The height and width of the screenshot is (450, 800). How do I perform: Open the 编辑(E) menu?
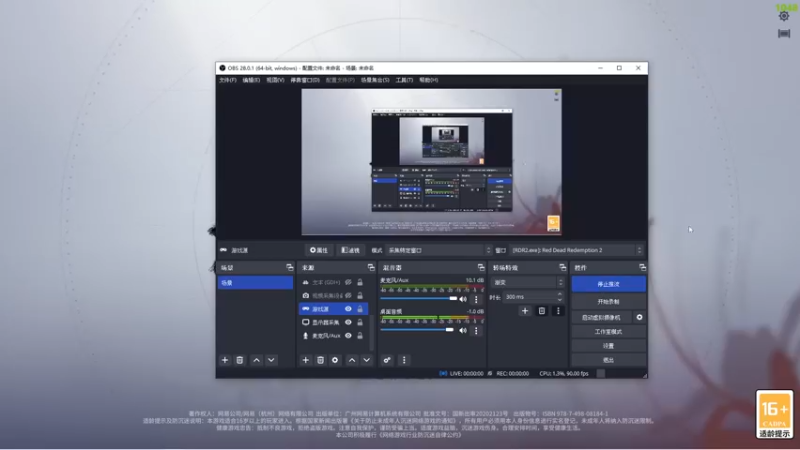tap(251, 80)
